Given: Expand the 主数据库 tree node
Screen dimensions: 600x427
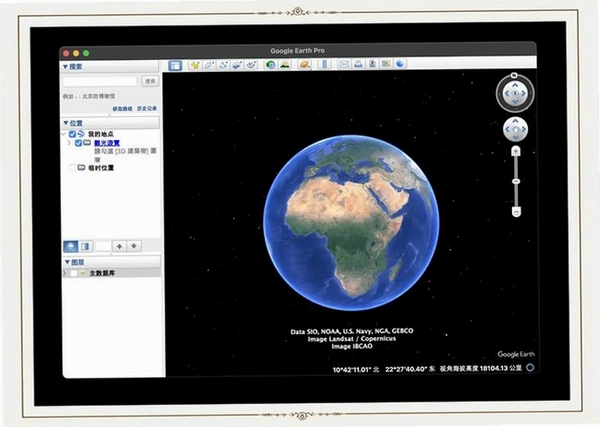Looking at the screenshot, I should point(64,273).
